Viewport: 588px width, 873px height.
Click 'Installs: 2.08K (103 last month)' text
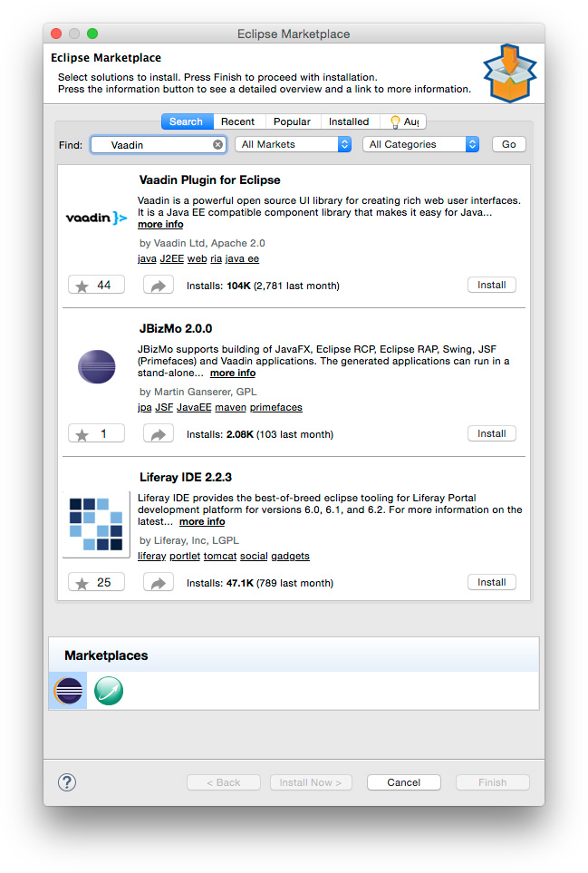pyautogui.click(x=260, y=434)
